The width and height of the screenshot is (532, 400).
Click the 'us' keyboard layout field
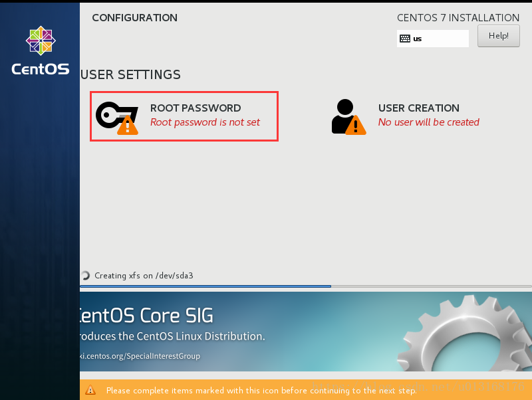(433, 39)
